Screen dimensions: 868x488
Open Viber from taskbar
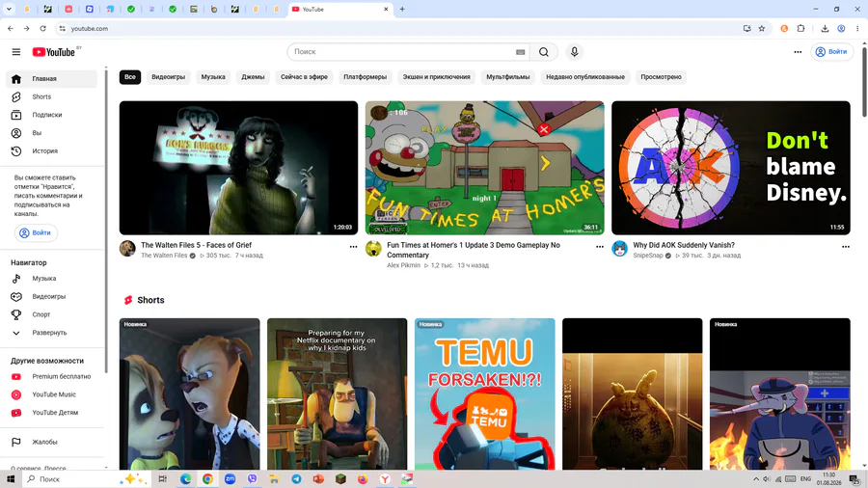click(252, 479)
